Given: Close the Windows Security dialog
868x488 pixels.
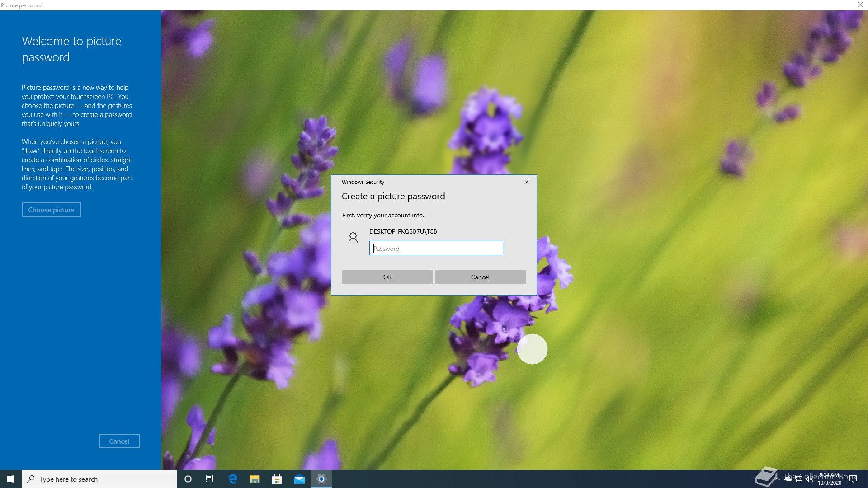Looking at the screenshot, I should click(x=526, y=183).
